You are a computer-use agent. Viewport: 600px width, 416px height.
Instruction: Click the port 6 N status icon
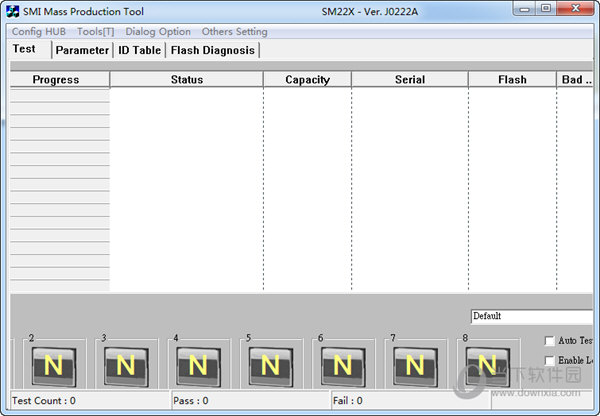tap(343, 366)
